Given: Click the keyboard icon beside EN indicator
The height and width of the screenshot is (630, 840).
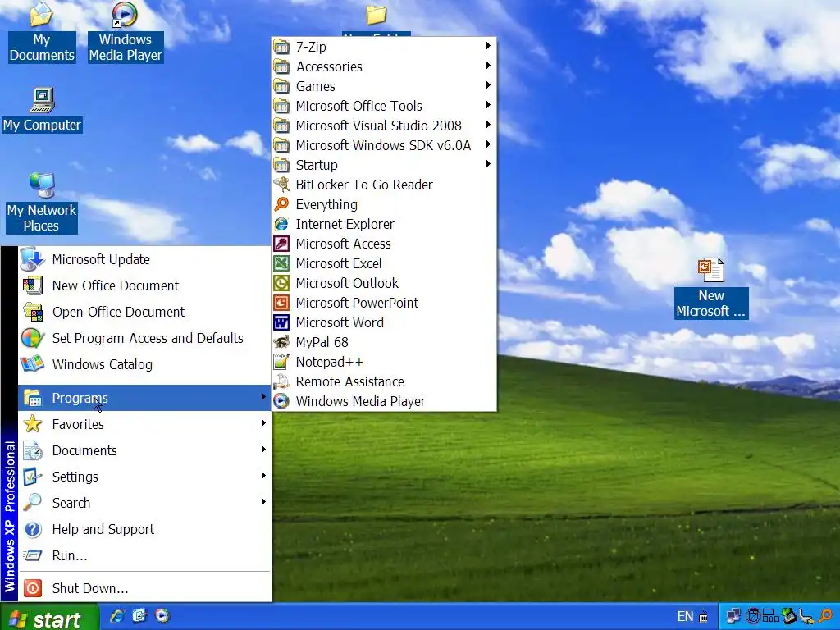Looking at the screenshot, I should [x=703, y=616].
